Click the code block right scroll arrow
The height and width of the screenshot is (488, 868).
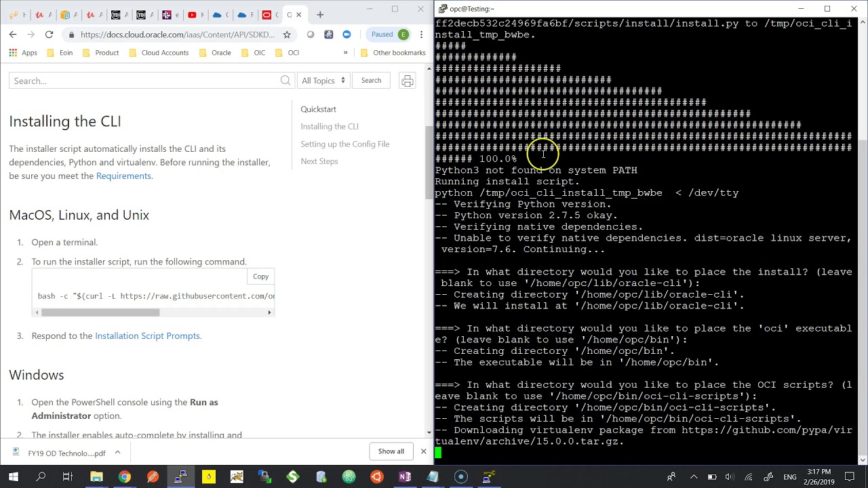[x=269, y=312]
